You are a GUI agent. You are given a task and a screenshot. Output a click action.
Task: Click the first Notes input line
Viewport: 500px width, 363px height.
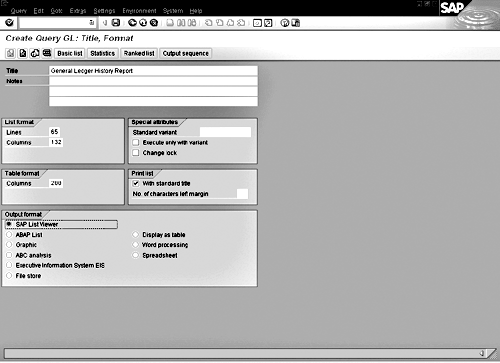(153, 81)
